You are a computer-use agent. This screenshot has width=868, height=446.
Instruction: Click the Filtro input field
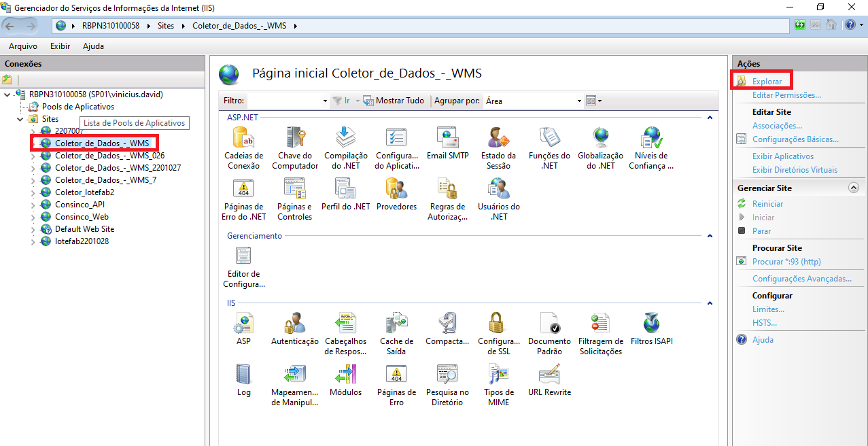(x=283, y=101)
